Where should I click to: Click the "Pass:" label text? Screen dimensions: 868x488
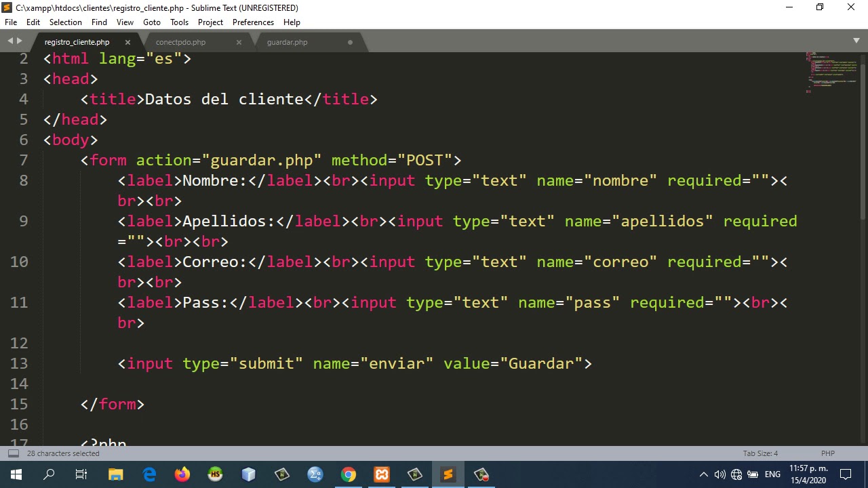coord(205,302)
